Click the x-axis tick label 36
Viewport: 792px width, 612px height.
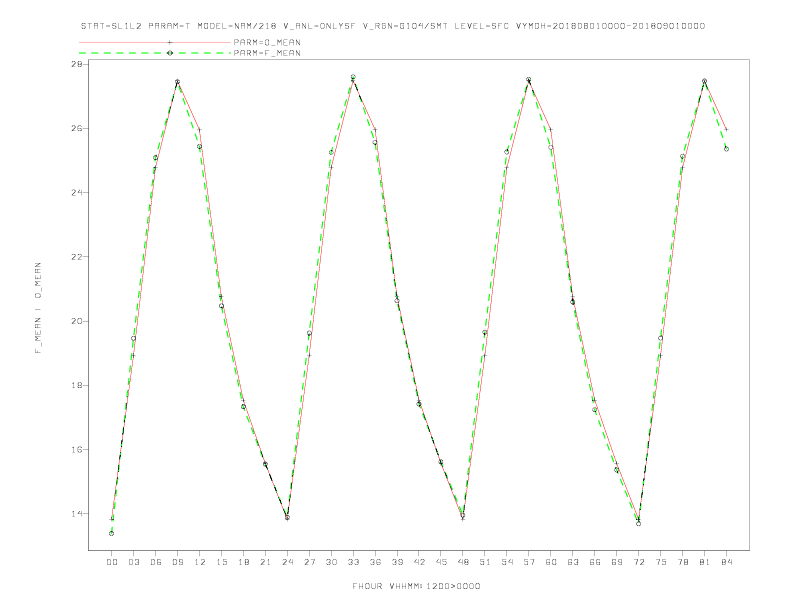click(375, 562)
